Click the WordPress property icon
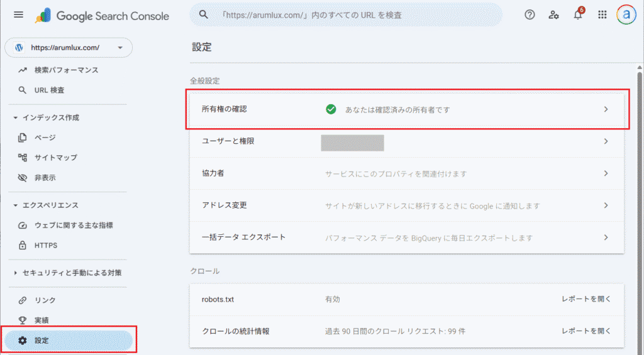This screenshot has width=644, height=355. [x=19, y=48]
